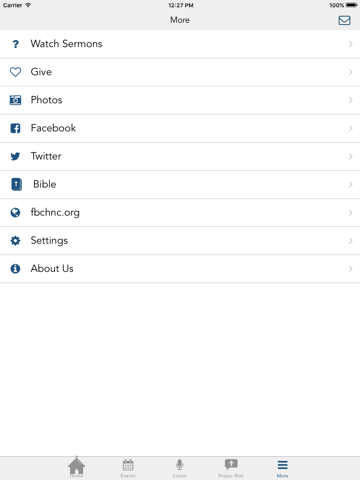Open the About Us row chevron
Image resolution: width=360 pixels, height=480 pixels.
click(x=350, y=269)
